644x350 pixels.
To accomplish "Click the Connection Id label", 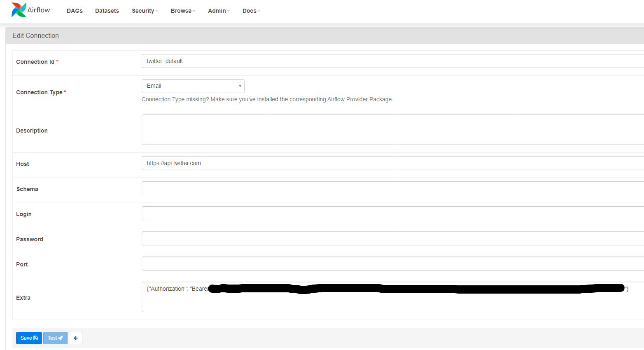I will (x=35, y=62).
